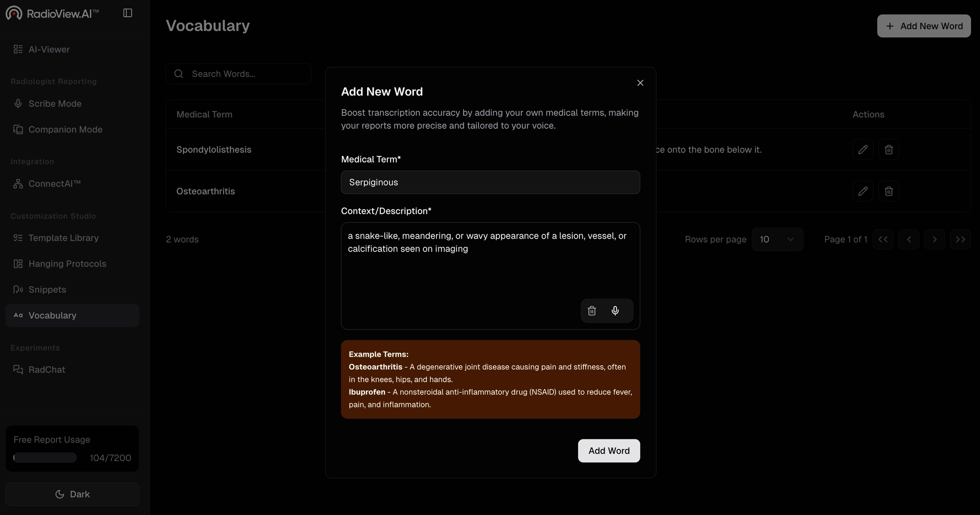Click the Spondylolisthesis table cell
The image size is (980, 515).
[214, 150]
